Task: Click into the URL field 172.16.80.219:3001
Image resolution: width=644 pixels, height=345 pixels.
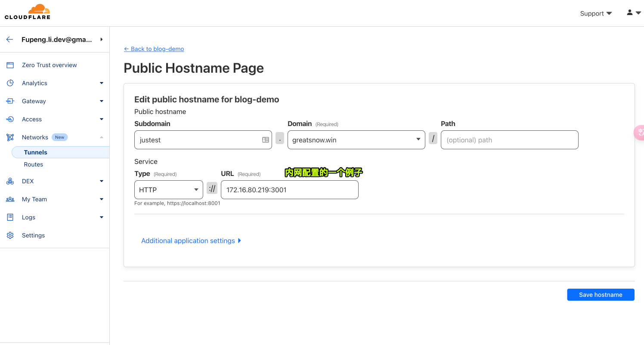Action: click(x=290, y=190)
